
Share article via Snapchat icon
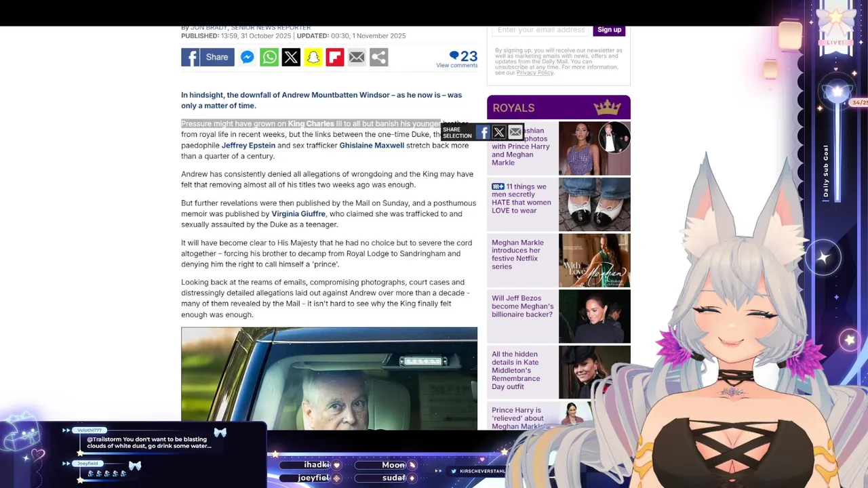(313, 58)
